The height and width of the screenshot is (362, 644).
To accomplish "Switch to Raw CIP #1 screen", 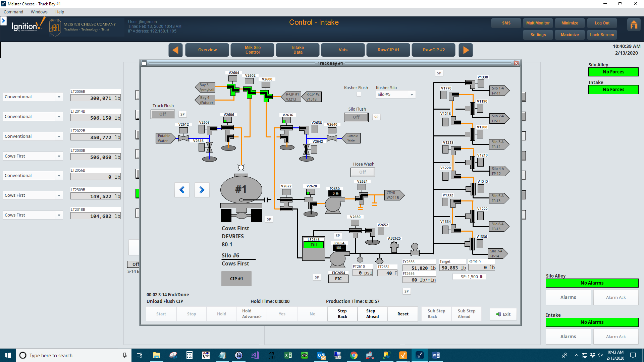I will pyautogui.click(x=388, y=50).
